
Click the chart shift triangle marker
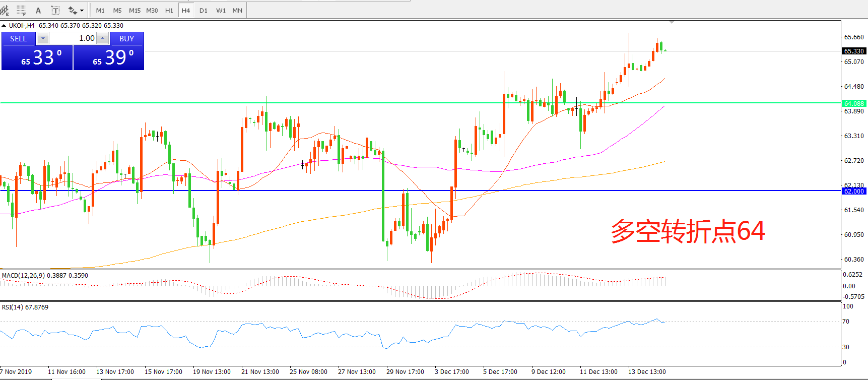[672, 22]
